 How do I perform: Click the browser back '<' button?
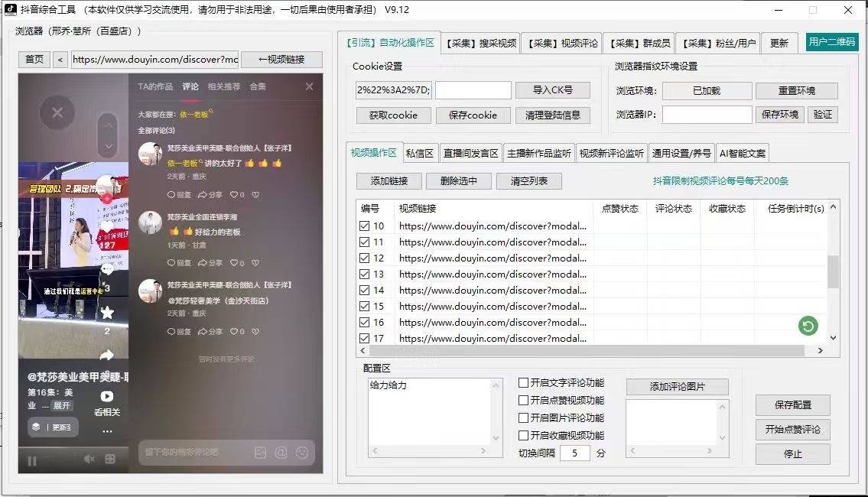tap(60, 60)
